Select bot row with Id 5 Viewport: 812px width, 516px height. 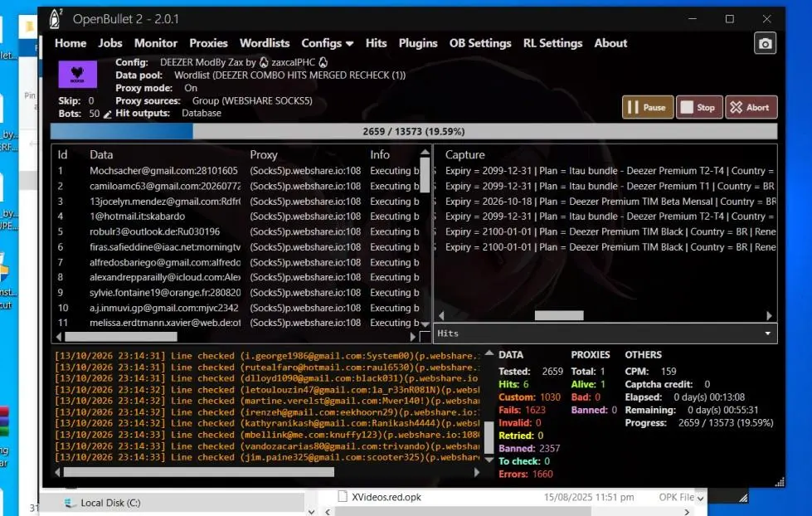click(238, 231)
